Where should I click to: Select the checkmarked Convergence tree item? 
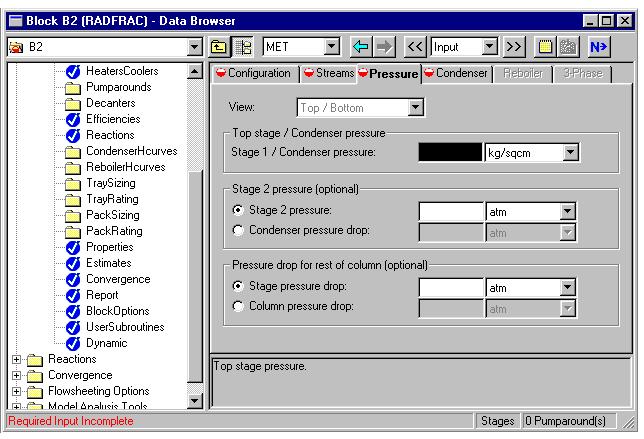(x=118, y=279)
